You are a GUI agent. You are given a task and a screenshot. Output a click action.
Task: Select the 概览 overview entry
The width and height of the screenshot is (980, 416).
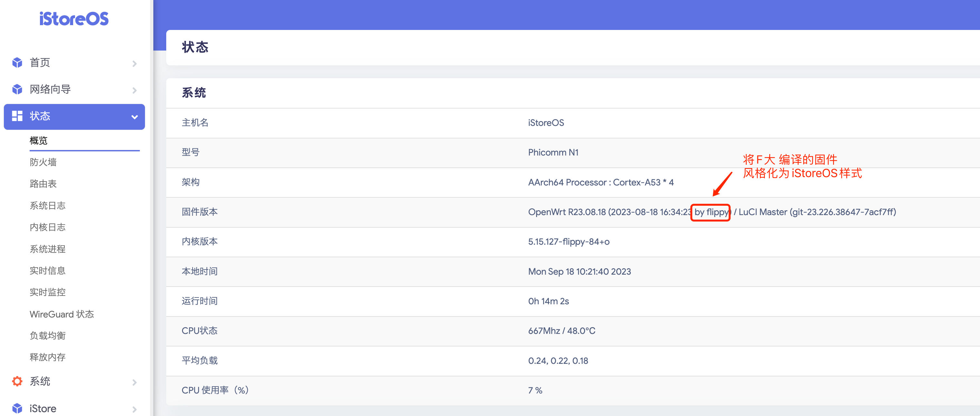coord(38,140)
